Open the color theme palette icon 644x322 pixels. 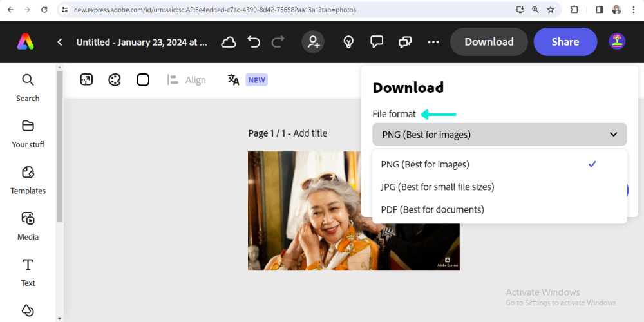pyautogui.click(x=115, y=80)
